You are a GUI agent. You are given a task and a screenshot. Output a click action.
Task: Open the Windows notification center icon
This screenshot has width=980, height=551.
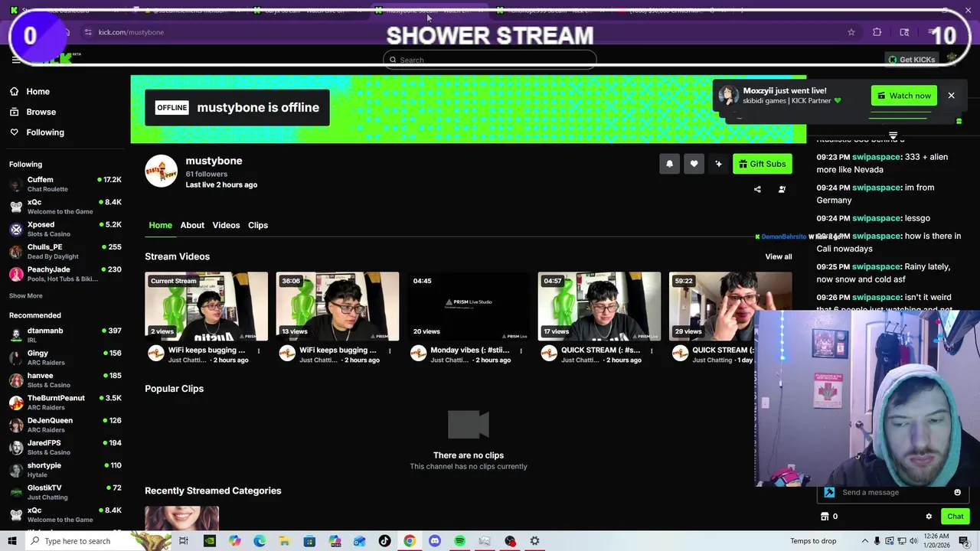click(x=963, y=541)
